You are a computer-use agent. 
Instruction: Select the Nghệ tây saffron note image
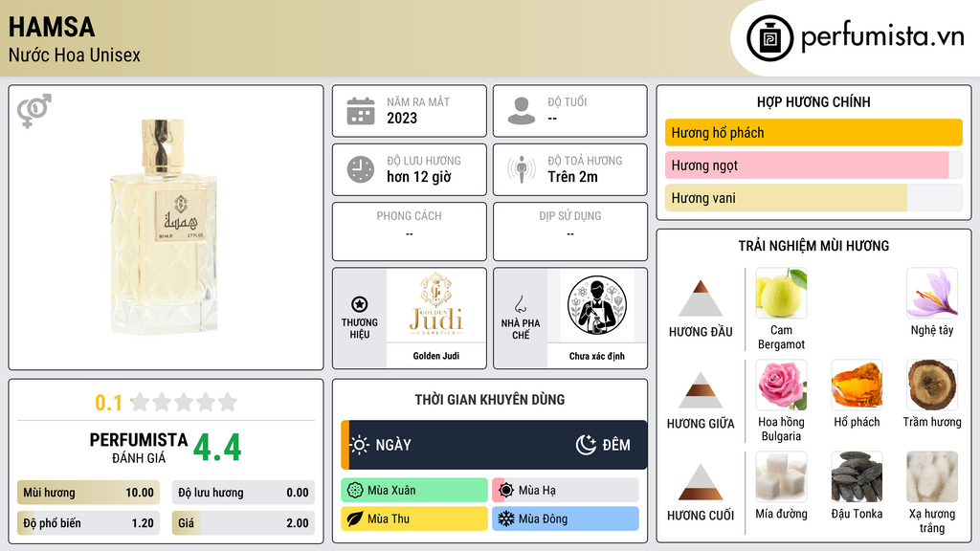pos(932,293)
